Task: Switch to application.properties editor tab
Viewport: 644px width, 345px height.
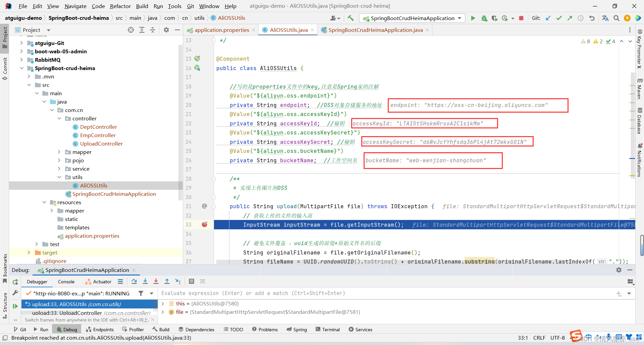Action: coord(221,30)
